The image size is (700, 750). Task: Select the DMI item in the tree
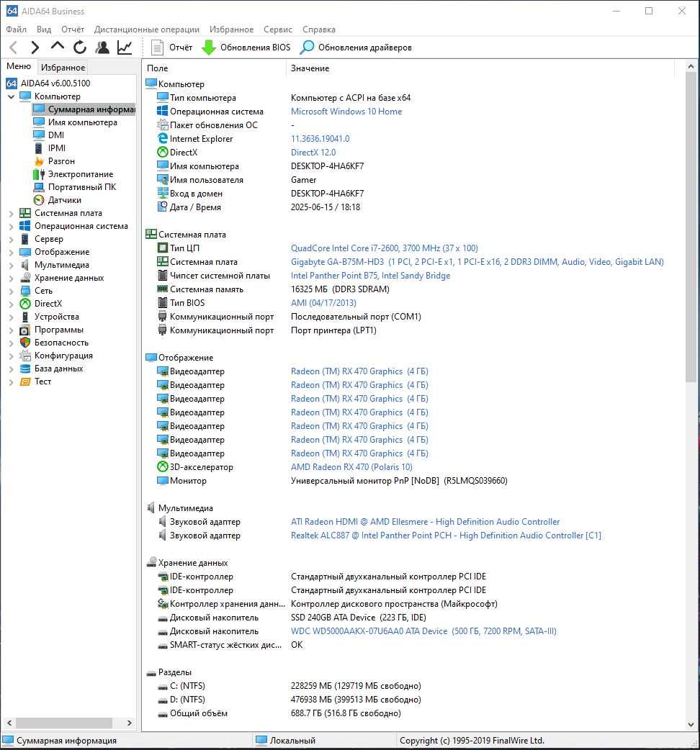(55, 135)
